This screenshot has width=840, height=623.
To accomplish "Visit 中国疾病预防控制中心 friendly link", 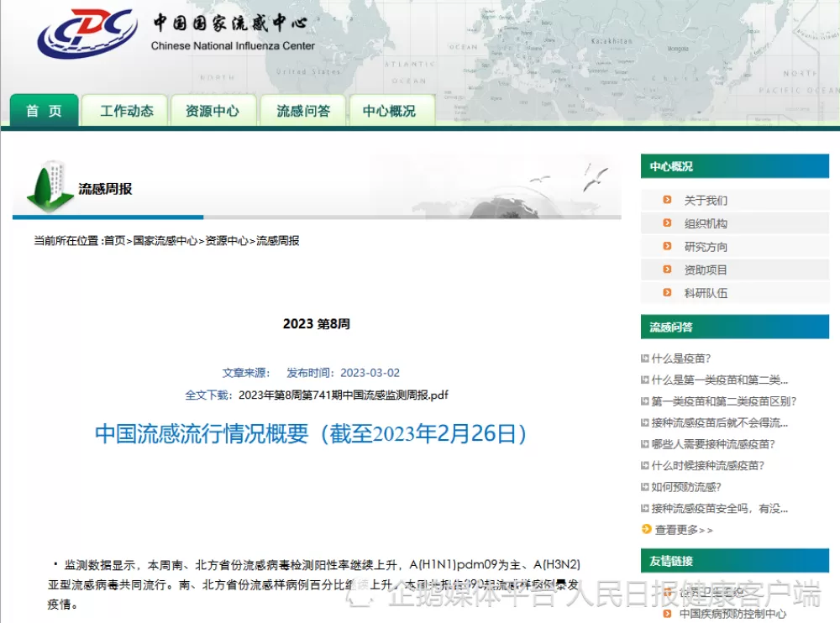I will pos(732,614).
